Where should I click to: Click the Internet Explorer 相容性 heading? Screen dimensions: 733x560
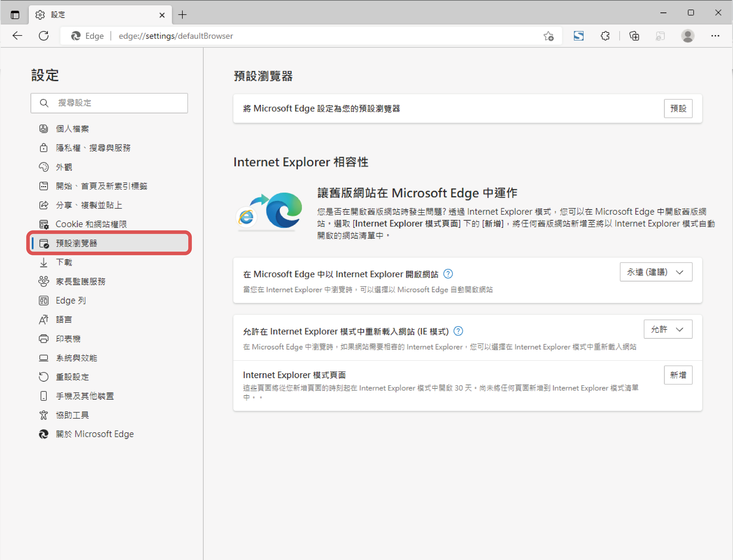point(301,162)
